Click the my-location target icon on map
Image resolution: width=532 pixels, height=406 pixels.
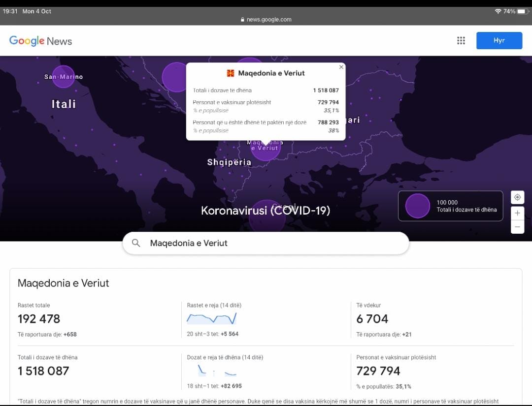click(517, 197)
